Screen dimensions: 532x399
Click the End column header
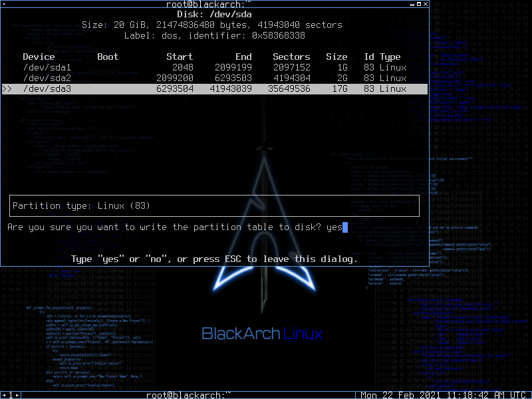243,57
